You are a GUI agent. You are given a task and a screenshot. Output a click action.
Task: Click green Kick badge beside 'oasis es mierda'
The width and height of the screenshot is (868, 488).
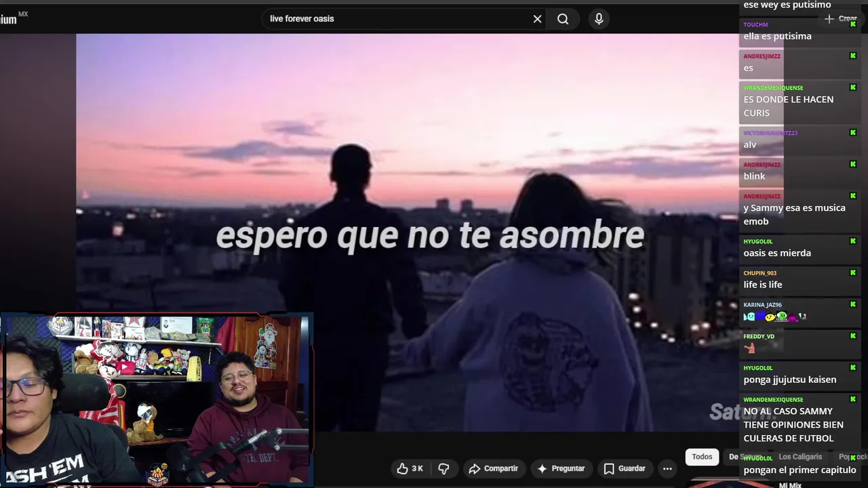[853, 241]
